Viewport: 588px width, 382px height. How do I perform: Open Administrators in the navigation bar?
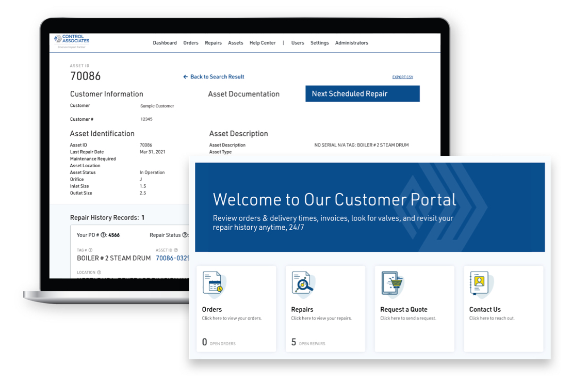tap(351, 43)
